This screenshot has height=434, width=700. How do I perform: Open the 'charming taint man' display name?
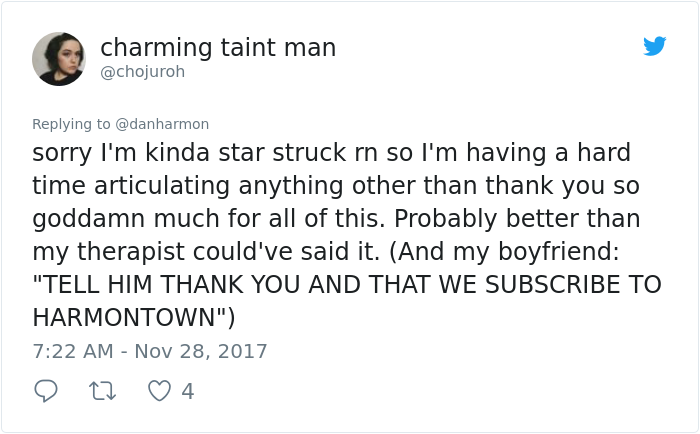tap(218, 47)
